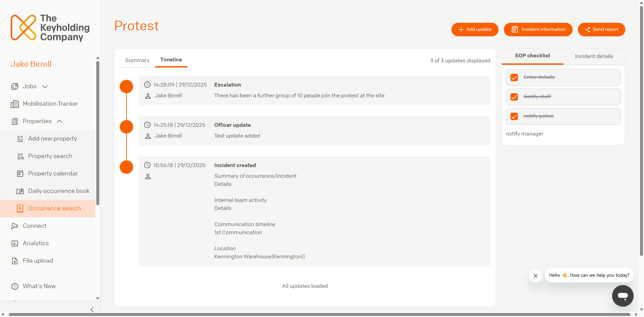The image size is (644, 317).
Task: Click the Add update button
Action: (475, 30)
